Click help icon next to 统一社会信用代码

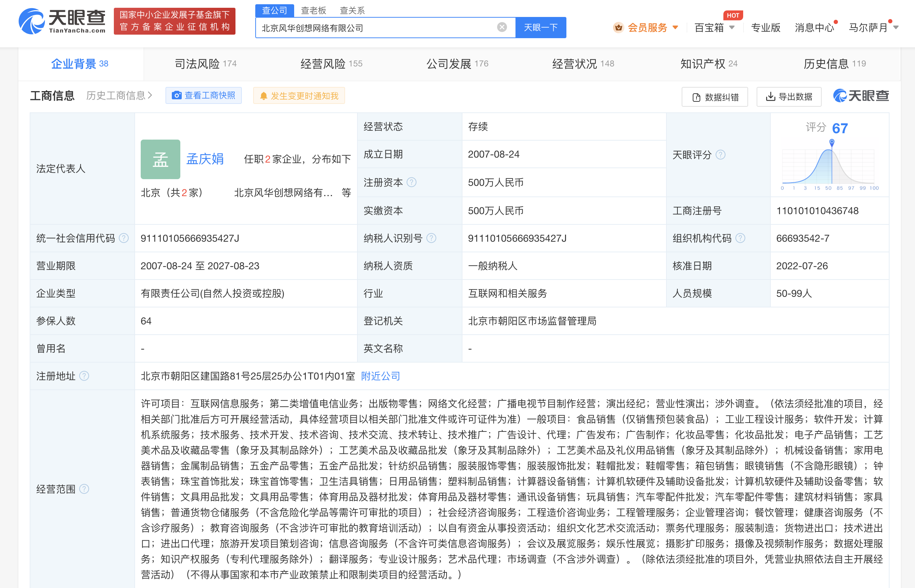pyautogui.click(x=123, y=238)
